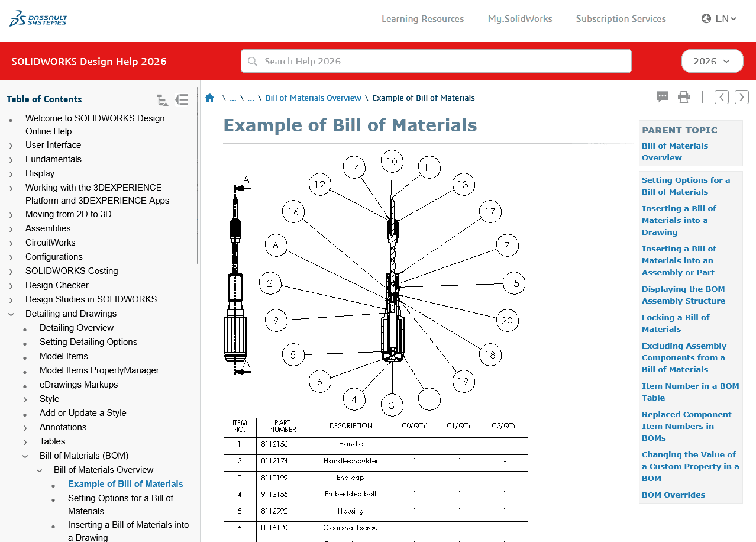
Task: Click the collapse table of contents icon
Action: [x=182, y=99]
